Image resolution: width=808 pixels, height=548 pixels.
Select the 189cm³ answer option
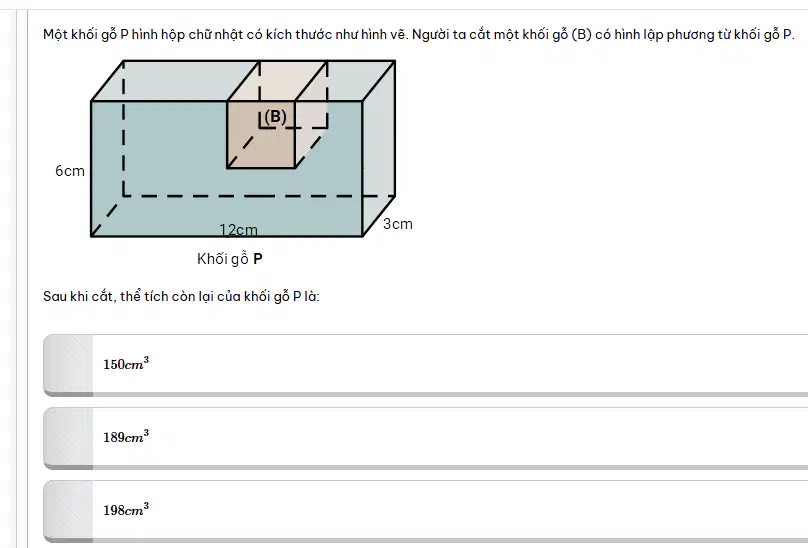coord(426,438)
